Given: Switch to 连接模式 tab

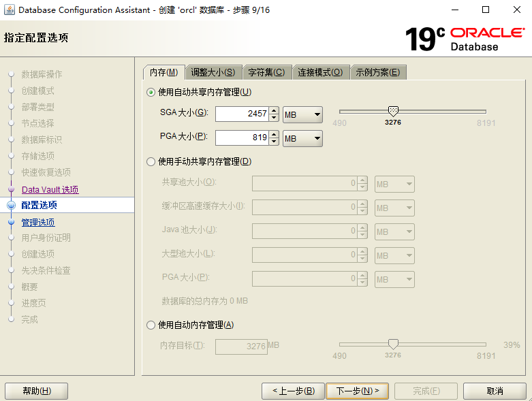Looking at the screenshot, I should [x=321, y=73].
